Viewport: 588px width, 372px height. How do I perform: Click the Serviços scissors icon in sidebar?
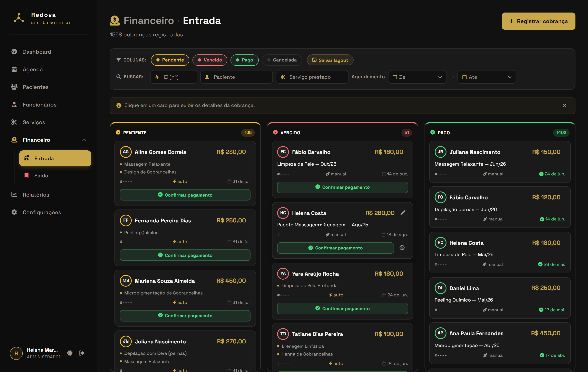point(14,122)
